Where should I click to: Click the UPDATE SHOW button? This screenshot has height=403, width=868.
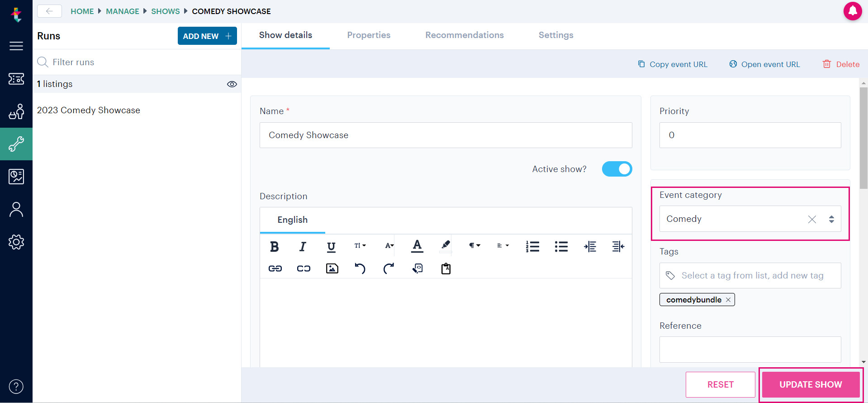point(811,384)
